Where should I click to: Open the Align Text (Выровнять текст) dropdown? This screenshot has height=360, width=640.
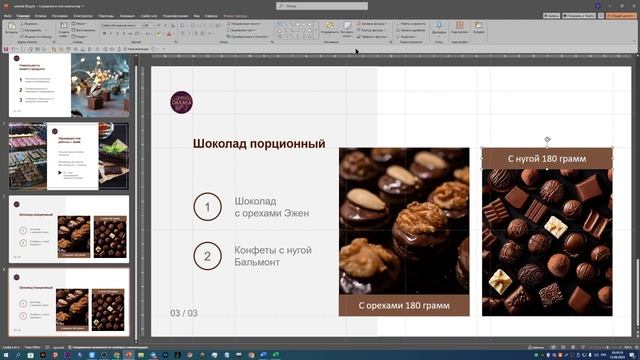coord(242,30)
